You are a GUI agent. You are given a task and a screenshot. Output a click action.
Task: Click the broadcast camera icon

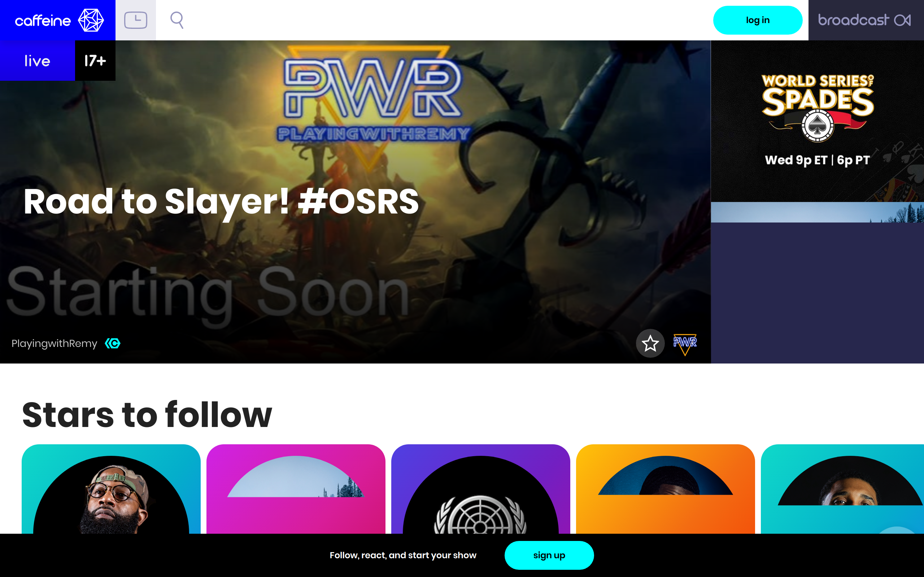pos(902,20)
